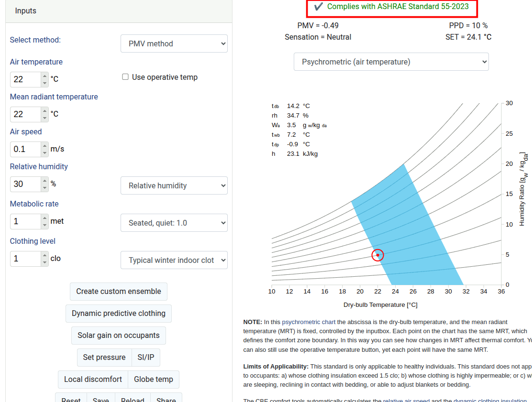
Task: Click the Dynamic predictive clothing button
Action: [x=119, y=313]
